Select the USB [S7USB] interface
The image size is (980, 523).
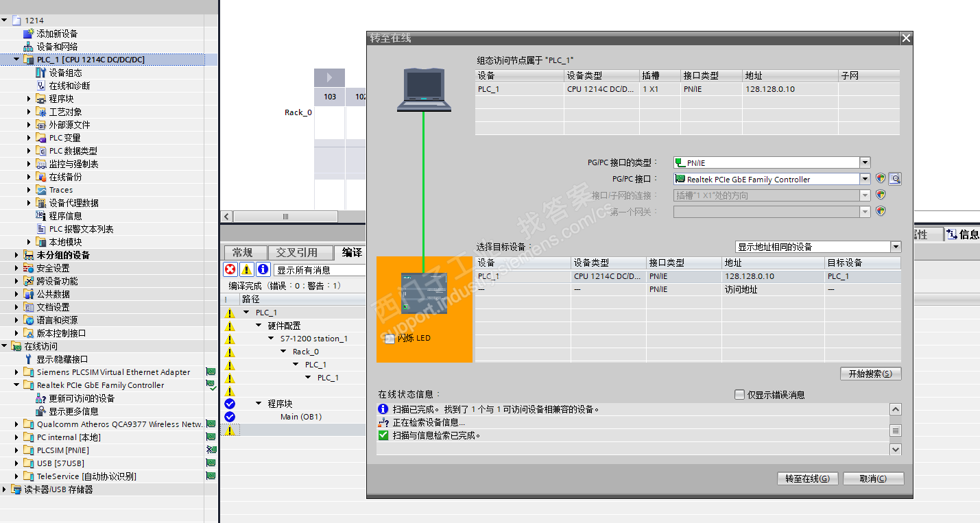pos(60,463)
